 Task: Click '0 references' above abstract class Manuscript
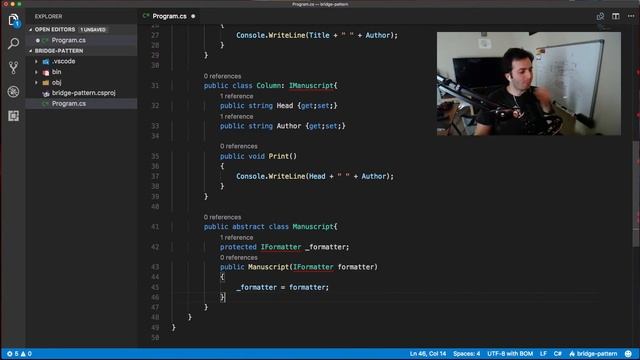click(222, 217)
